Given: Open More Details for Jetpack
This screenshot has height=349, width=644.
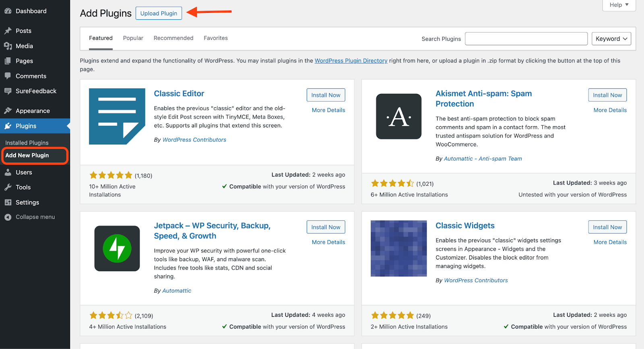Looking at the screenshot, I should click(328, 242).
